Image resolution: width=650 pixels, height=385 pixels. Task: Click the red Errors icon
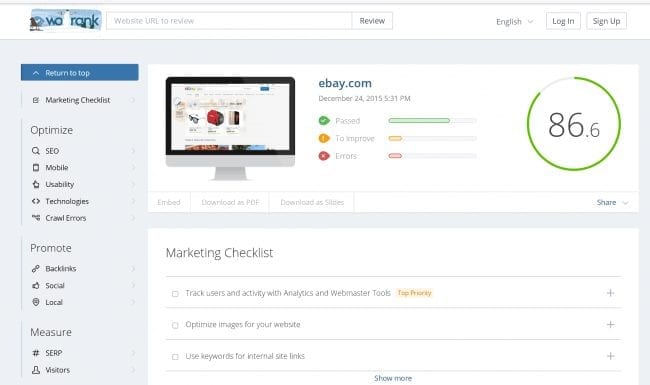click(324, 156)
